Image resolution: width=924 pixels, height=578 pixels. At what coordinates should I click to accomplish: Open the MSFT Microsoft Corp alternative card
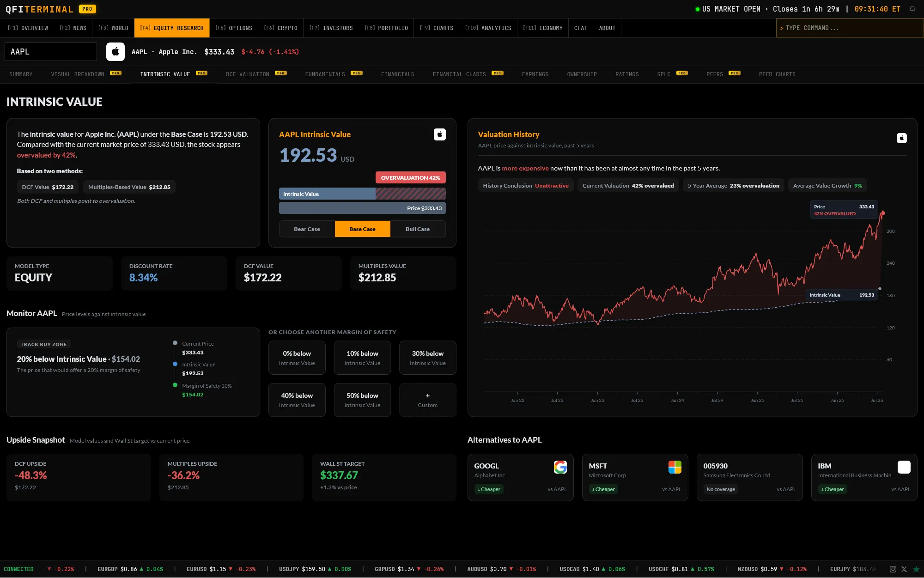635,478
